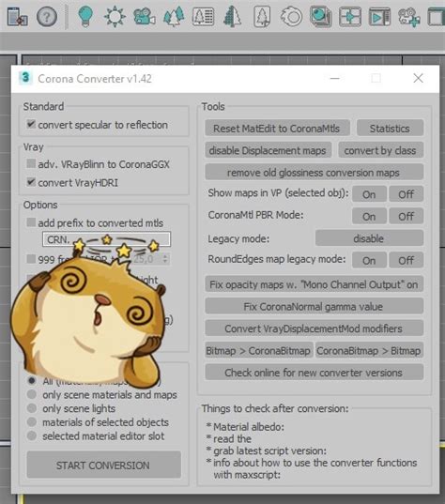Select materials of selected objects radio

click(32, 421)
